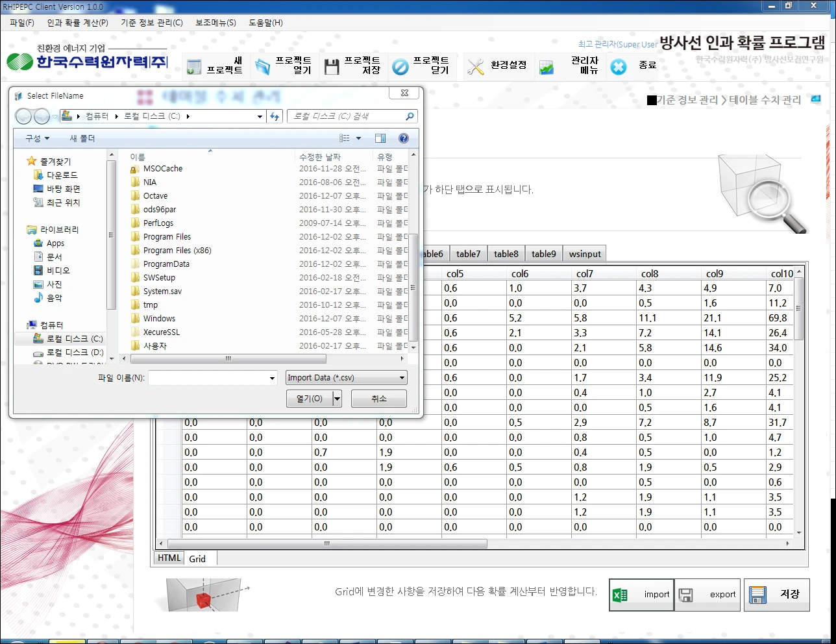
Task: Select the XecureSSL folder
Action: coord(162,332)
